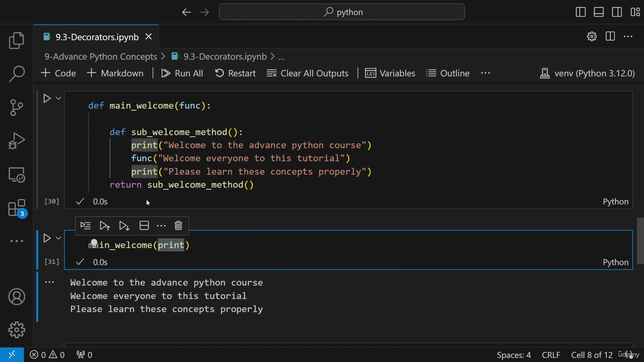
Task: Open Remote Explorer view
Action: (17, 174)
